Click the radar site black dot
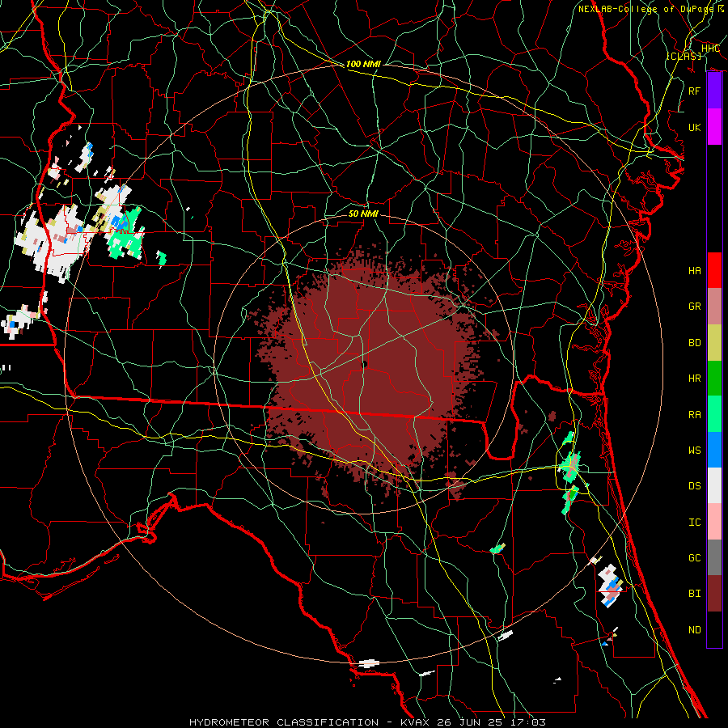The image size is (728, 728). [x=365, y=365]
